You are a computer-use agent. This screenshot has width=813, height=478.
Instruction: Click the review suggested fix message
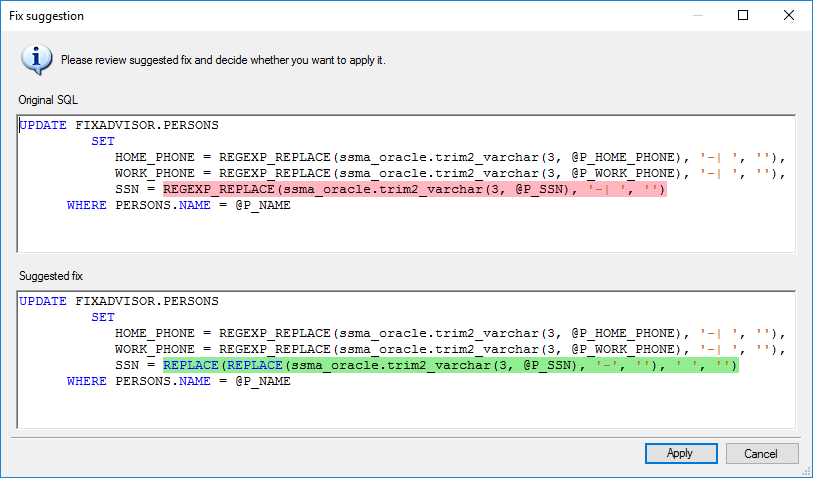223,60
